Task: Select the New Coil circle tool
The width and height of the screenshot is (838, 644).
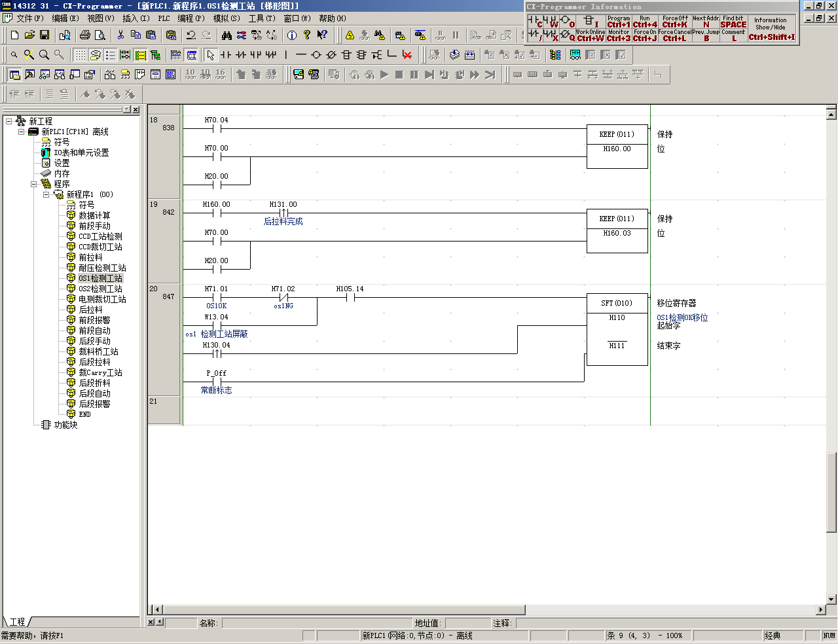Action: pos(316,55)
